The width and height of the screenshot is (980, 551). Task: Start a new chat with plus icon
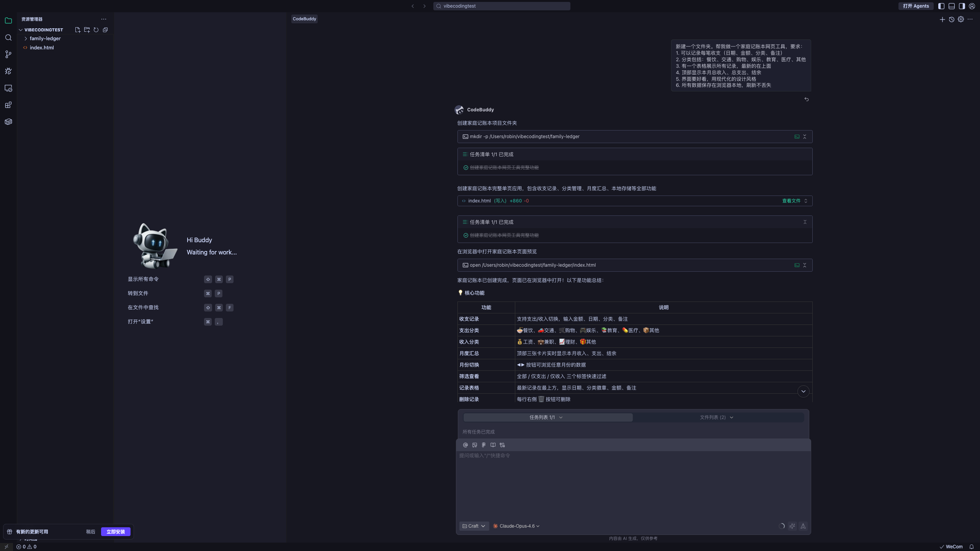[x=942, y=19]
